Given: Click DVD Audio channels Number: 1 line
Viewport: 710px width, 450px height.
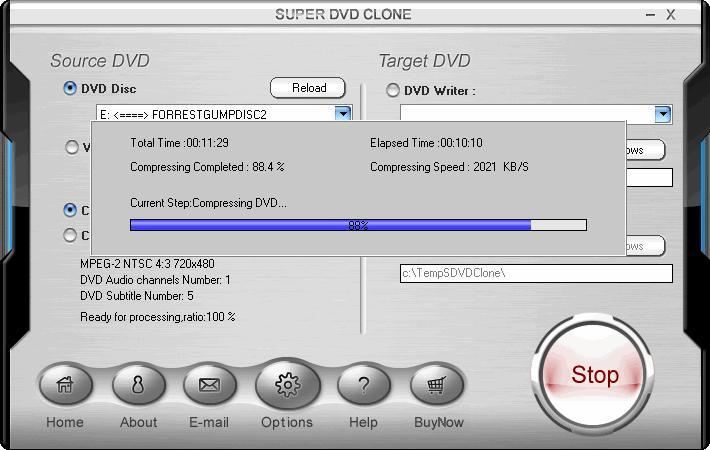Looking at the screenshot, I should [x=155, y=280].
